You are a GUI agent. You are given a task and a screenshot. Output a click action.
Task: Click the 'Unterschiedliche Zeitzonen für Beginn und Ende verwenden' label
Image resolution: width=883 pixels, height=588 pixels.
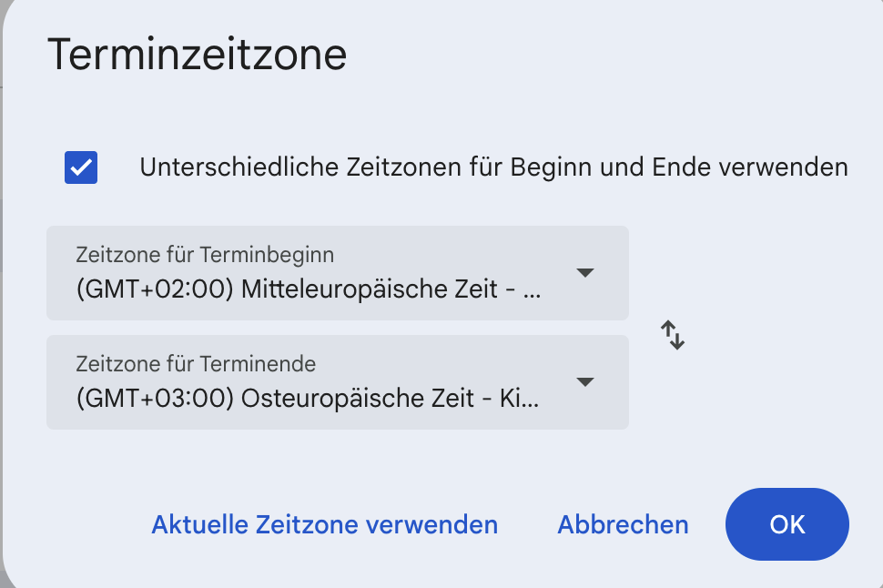(x=493, y=167)
